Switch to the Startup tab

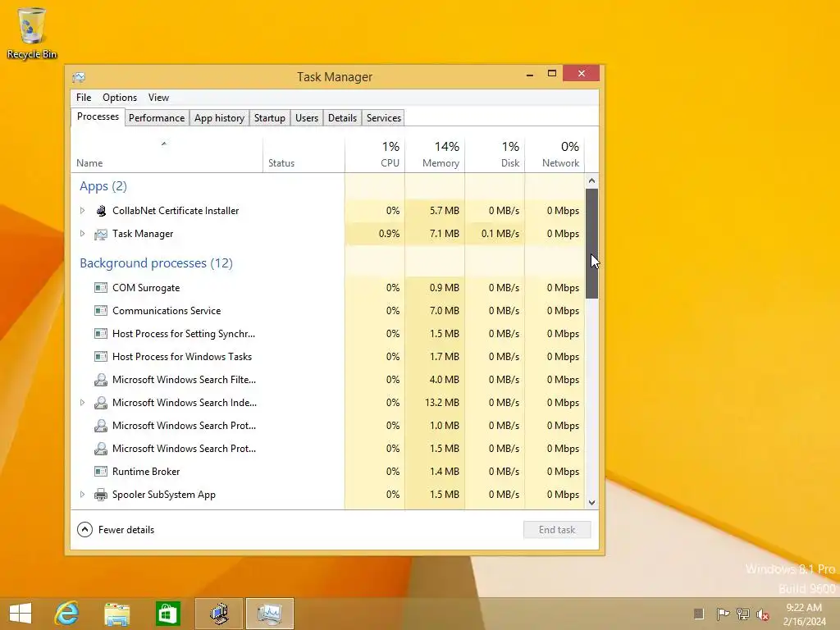[x=269, y=118]
